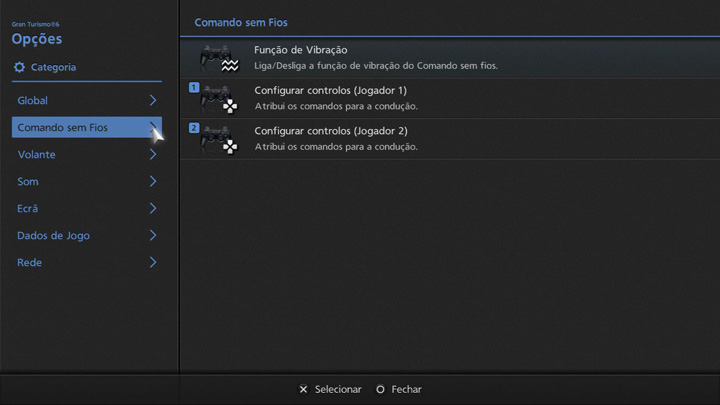
Task: Click the X Selecionar button icon
Action: click(303, 389)
